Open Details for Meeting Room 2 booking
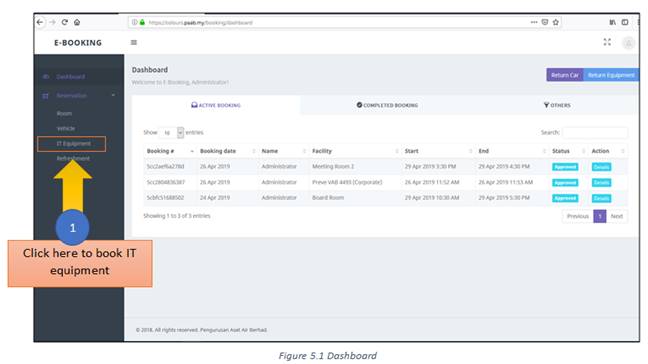Screen dimensions: 648x364 coord(601,167)
